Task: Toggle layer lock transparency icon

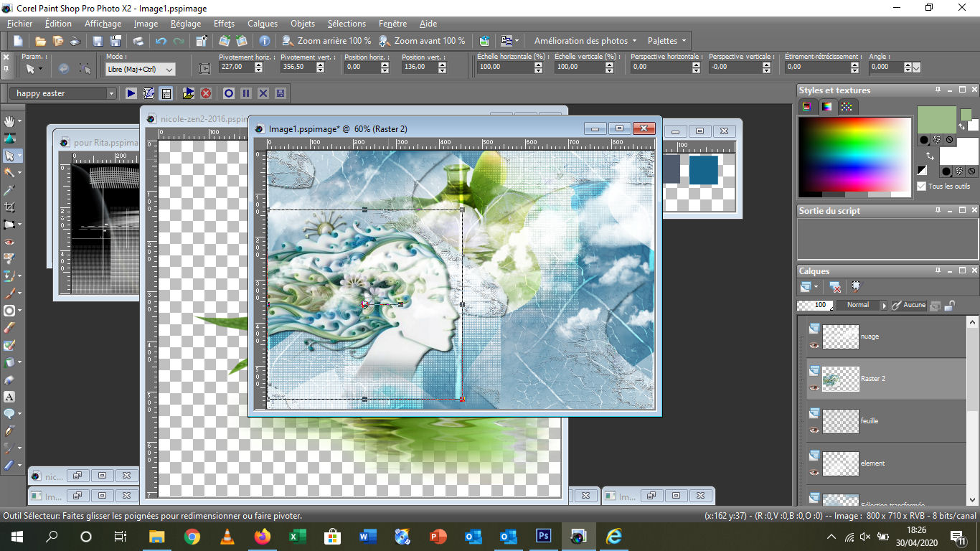Action: point(950,305)
